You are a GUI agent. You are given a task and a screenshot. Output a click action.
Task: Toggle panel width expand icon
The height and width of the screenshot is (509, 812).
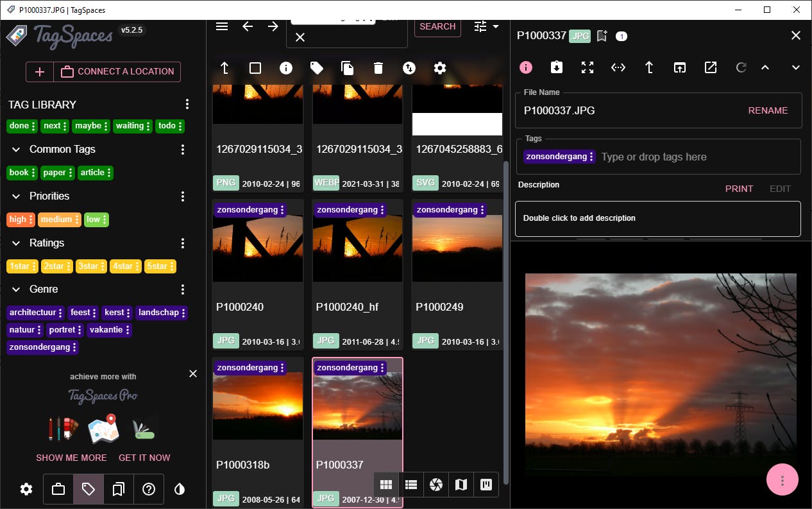(x=618, y=67)
